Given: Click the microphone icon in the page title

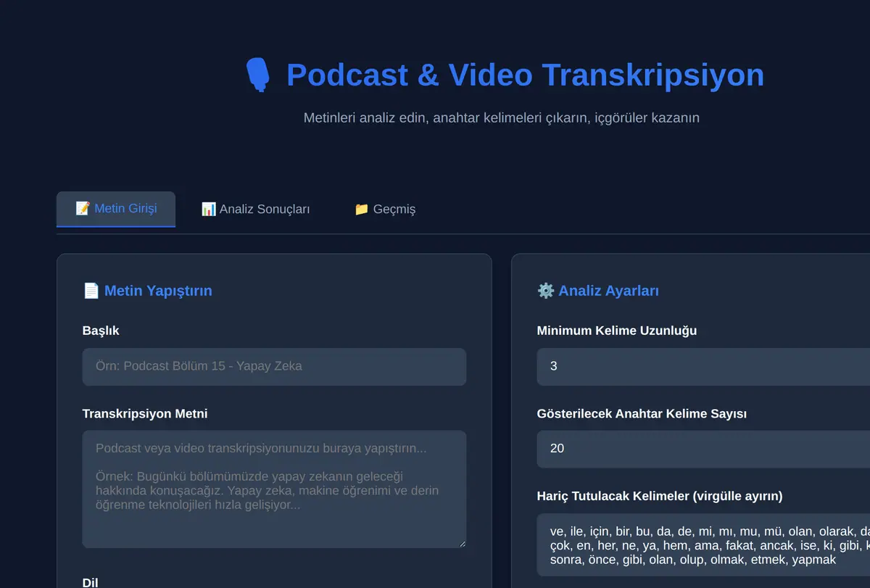Looking at the screenshot, I should click(257, 75).
